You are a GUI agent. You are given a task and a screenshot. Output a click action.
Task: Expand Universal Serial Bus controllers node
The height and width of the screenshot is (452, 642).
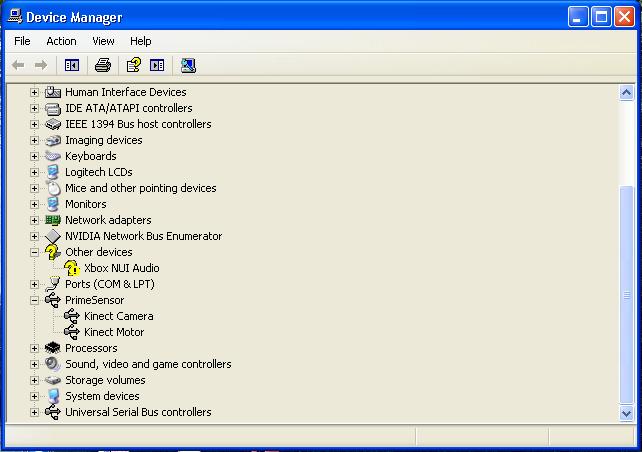point(34,412)
